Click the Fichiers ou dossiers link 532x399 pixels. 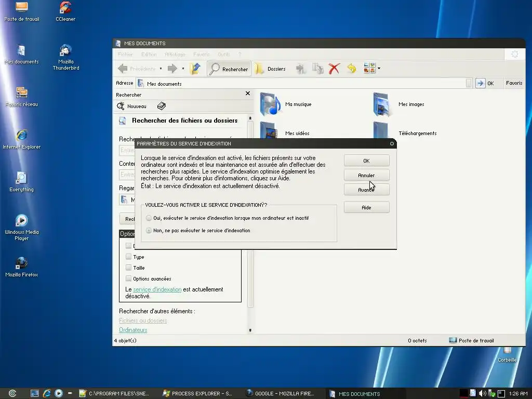click(x=143, y=320)
